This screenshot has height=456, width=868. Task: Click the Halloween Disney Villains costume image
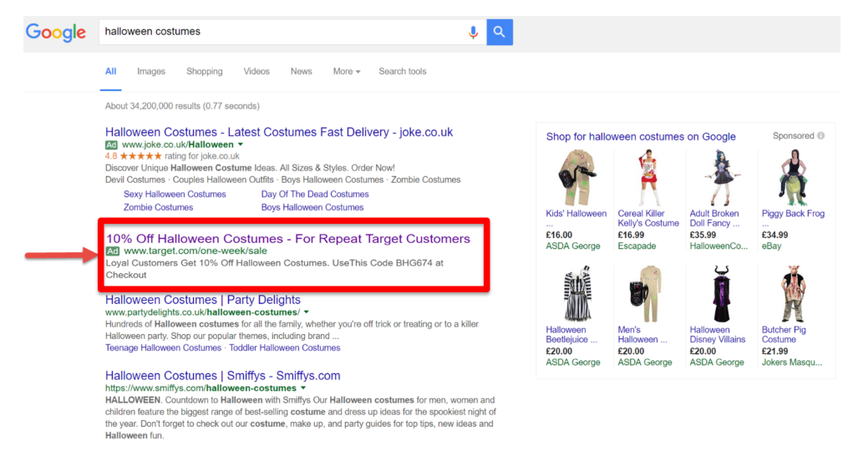(x=721, y=293)
